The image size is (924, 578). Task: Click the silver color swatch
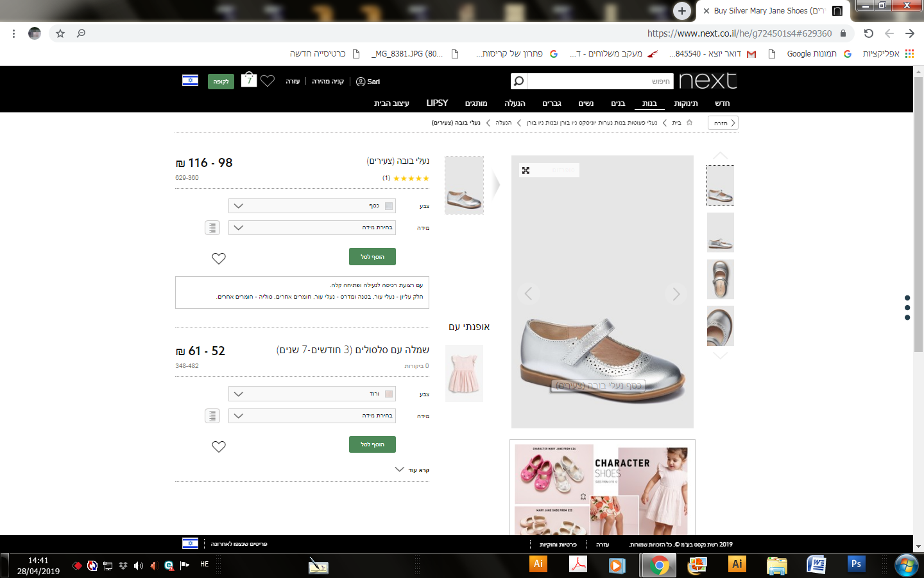(389, 206)
